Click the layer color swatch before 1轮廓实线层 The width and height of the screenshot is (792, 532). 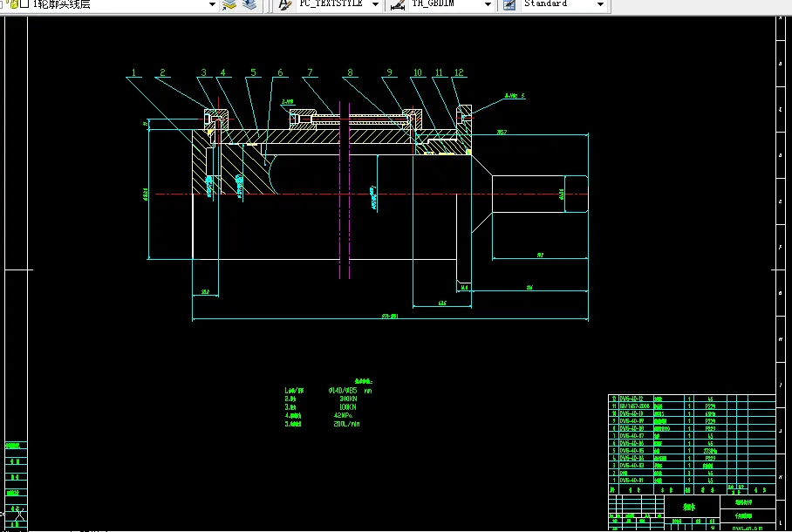coord(24,4)
